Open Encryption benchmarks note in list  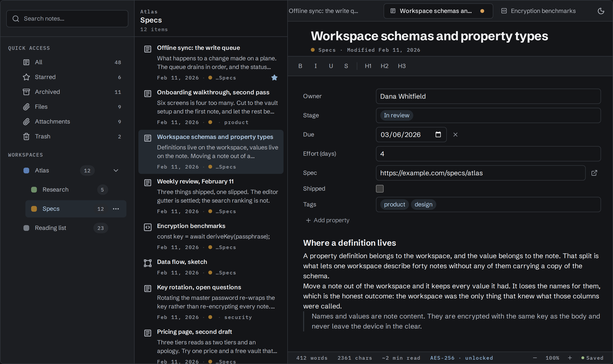211,236
